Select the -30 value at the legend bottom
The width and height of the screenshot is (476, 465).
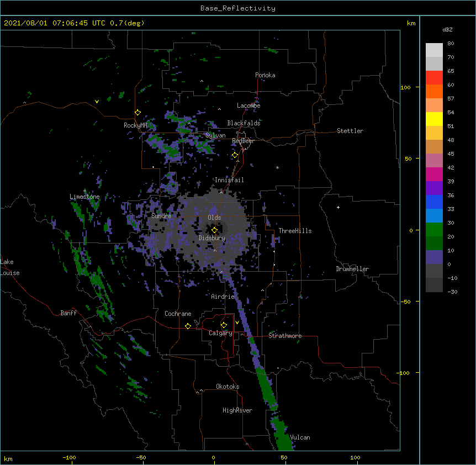[x=452, y=292]
